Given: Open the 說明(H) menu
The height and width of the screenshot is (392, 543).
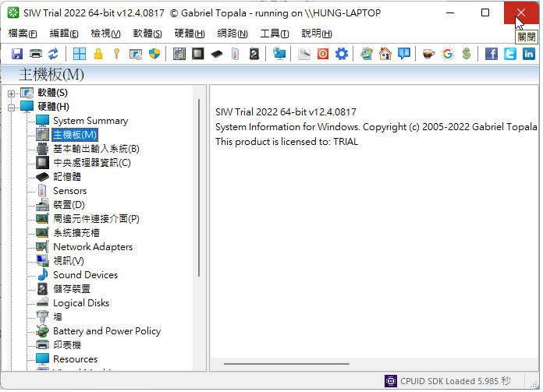Looking at the screenshot, I should [x=317, y=34].
